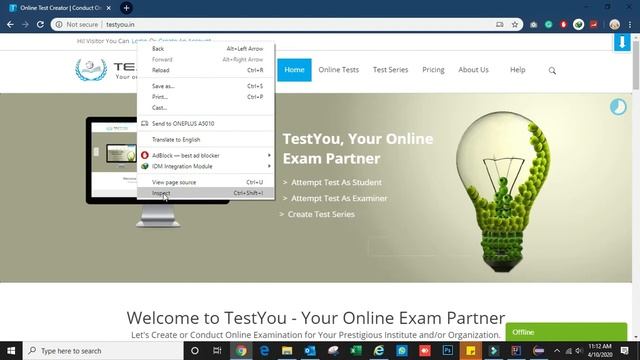Screen dimensions: 640x360
Task: Open File Explorer from the taskbar
Action: click(x=287, y=351)
